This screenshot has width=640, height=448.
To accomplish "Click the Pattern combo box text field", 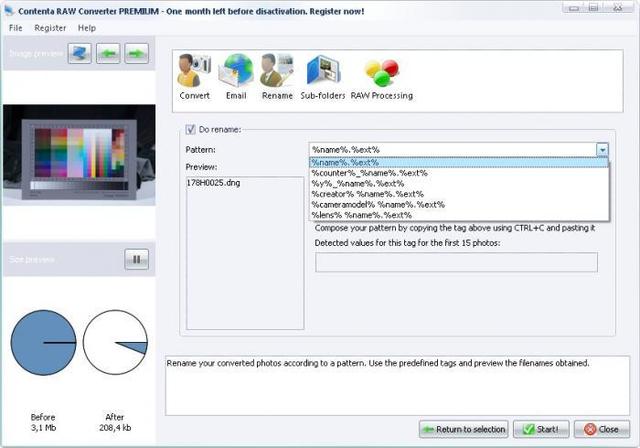I will point(453,150).
